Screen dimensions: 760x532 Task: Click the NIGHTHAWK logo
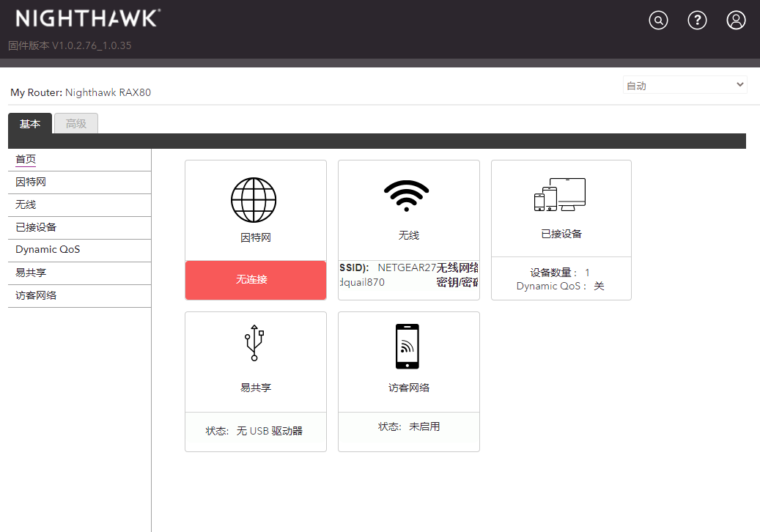(88, 18)
